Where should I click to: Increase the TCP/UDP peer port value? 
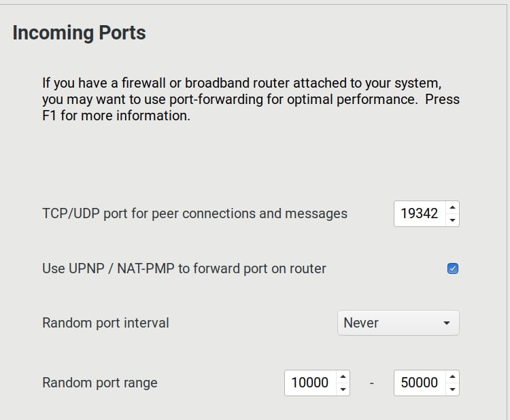[x=453, y=207]
